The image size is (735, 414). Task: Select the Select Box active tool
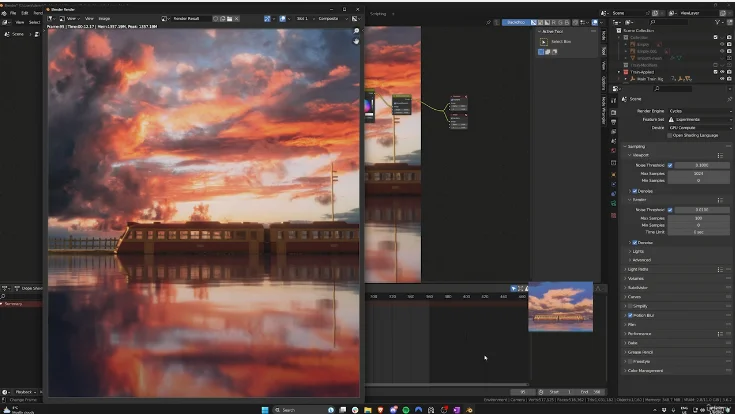[x=544, y=42]
